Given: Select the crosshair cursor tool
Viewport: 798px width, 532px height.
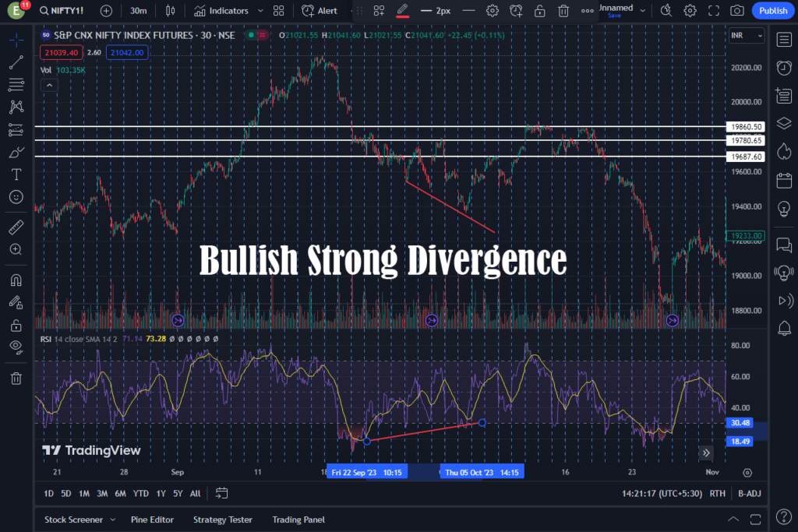Looking at the screenshot, I should [x=16, y=40].
